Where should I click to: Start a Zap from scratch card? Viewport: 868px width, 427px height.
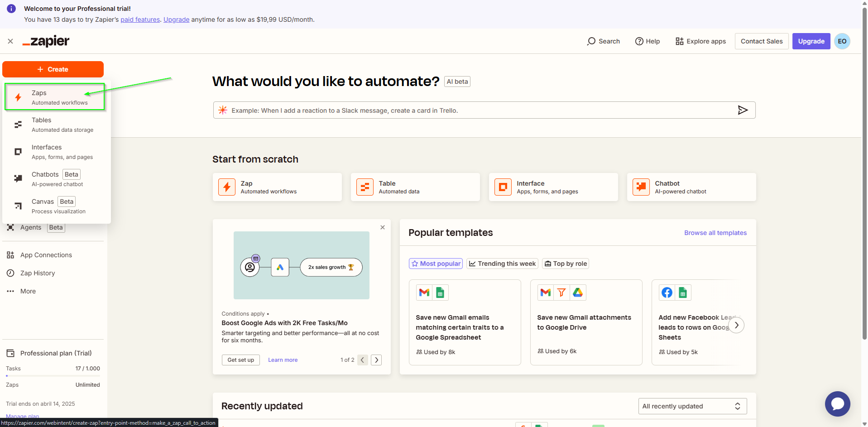tap(277, 187)
